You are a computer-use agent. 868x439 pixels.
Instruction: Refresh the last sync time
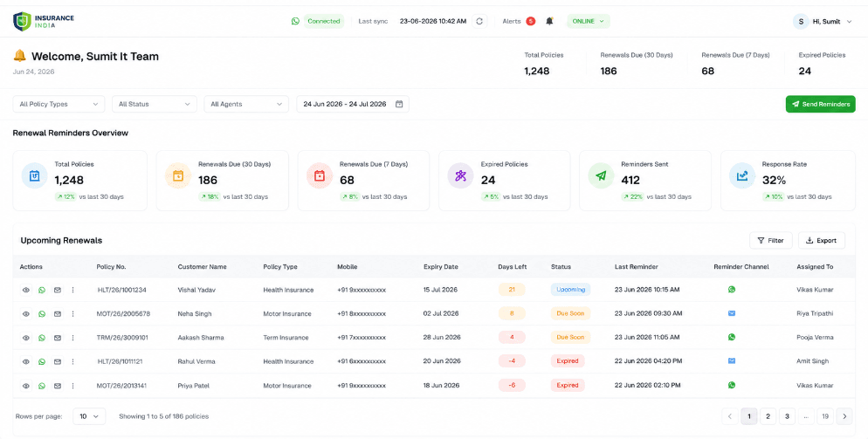(480, 21)
